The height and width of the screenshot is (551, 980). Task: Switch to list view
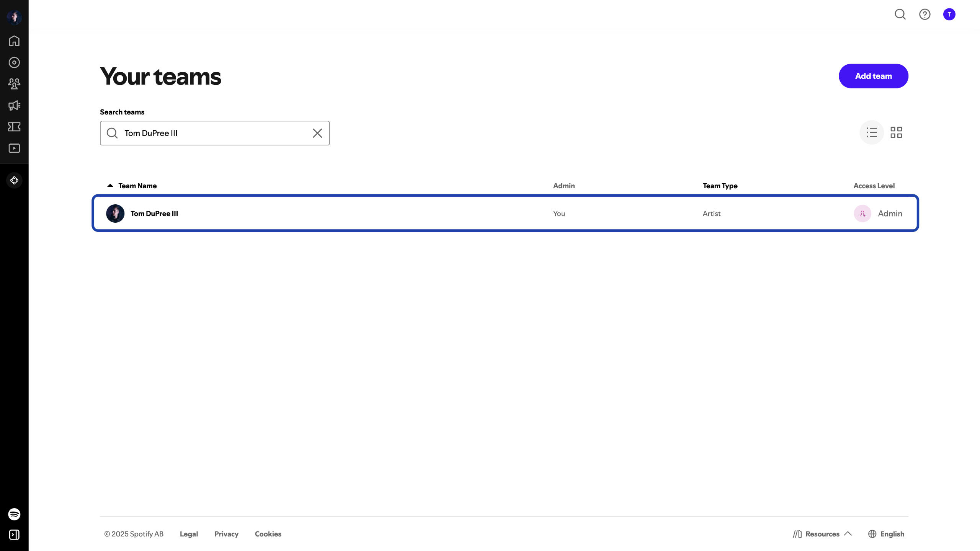click(872, 132)
